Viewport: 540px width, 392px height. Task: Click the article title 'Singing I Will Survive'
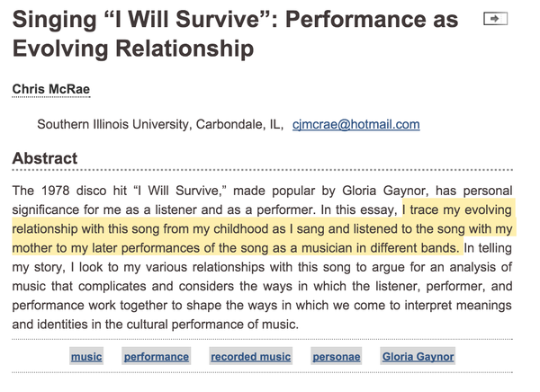point(235,33)
